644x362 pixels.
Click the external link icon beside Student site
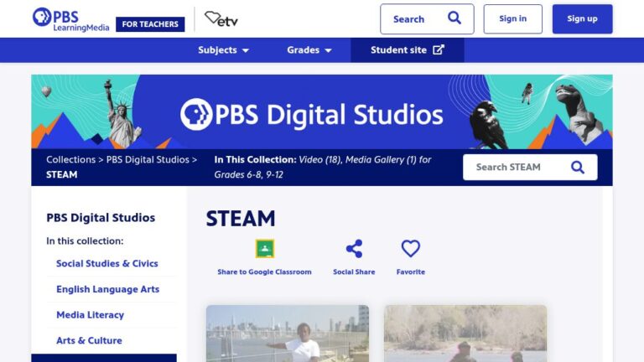point(439,49)
